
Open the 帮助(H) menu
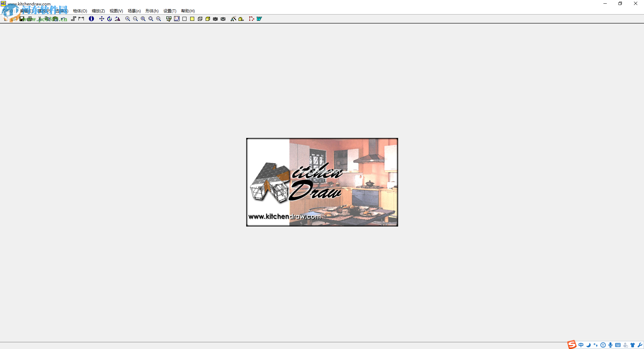pos(188,11)
